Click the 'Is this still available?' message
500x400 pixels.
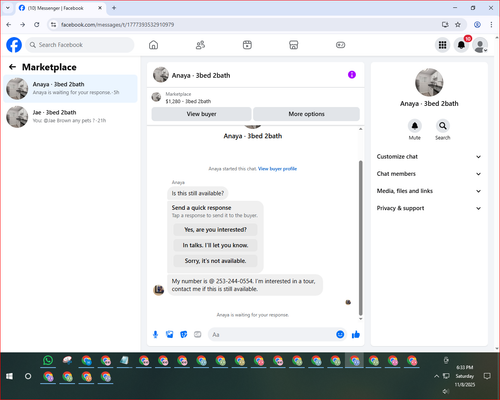[x=198, y=193]
